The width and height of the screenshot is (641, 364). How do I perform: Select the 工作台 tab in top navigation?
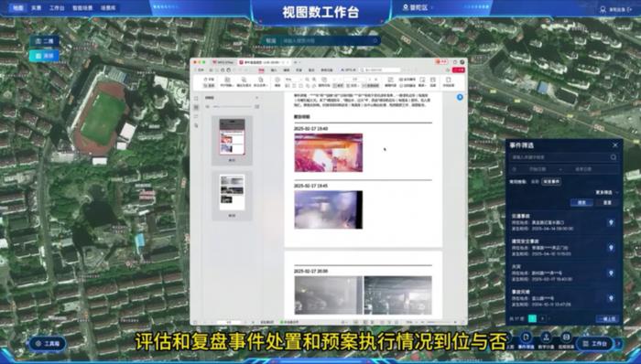point(57,7)
